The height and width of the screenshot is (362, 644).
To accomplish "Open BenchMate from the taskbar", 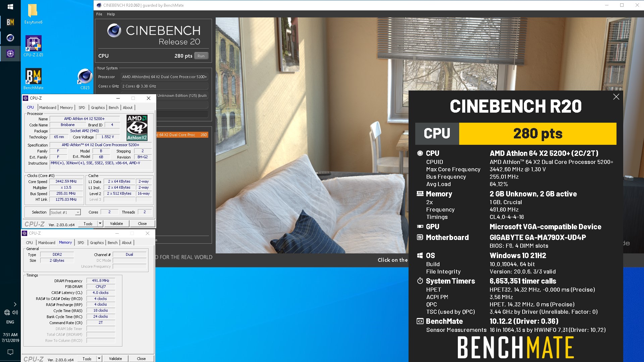I will coord(10,22).
